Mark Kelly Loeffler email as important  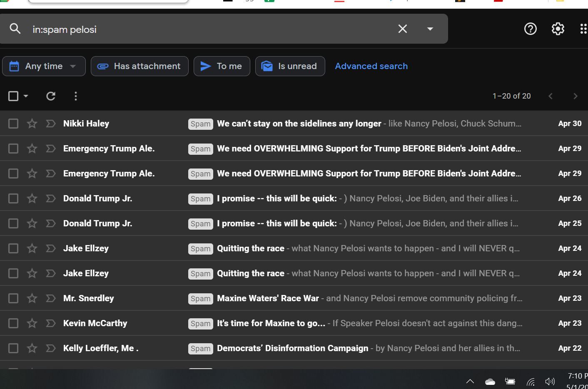(51, 348)
